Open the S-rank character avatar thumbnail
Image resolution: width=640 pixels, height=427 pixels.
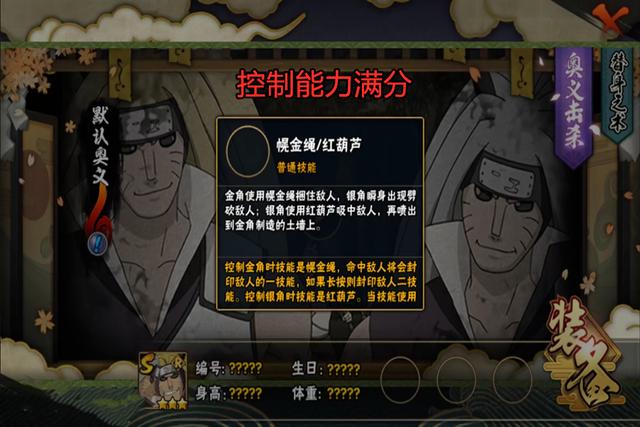(163, 381)
